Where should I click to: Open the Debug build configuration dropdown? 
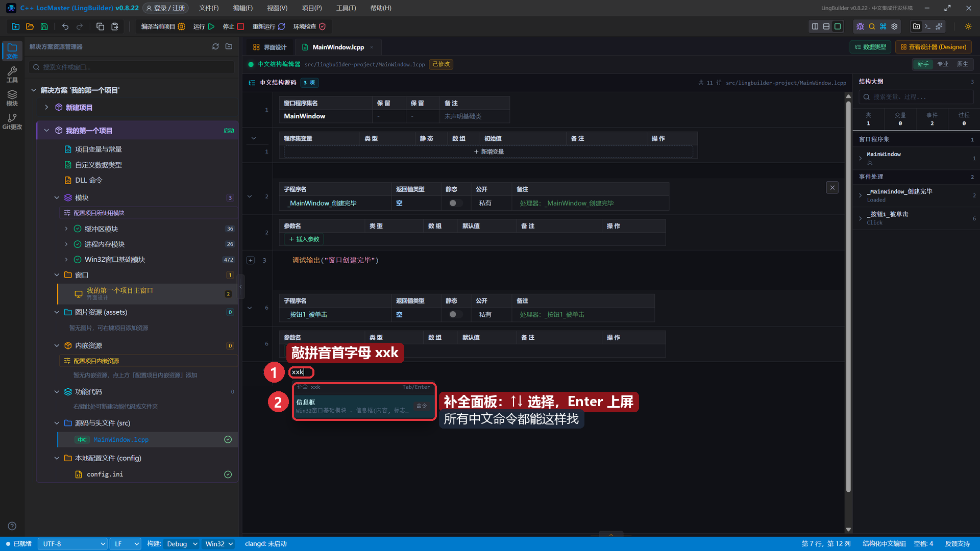coord(181,544)
